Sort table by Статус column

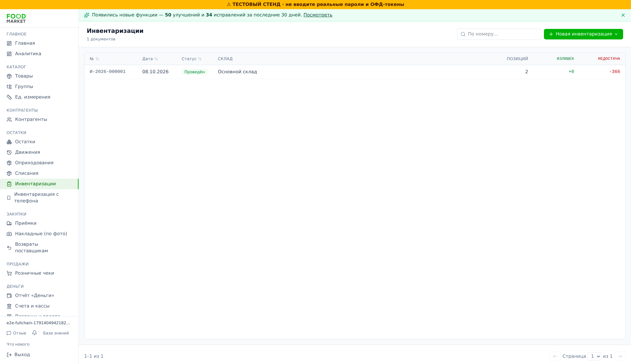pos(192,59)
